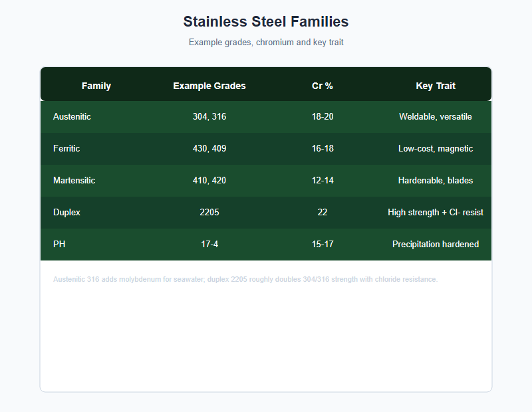The width and height of the screenshot is (532, 412).
Task: Select the '410, 420' grades cell
Action: [x=209, y=181]
